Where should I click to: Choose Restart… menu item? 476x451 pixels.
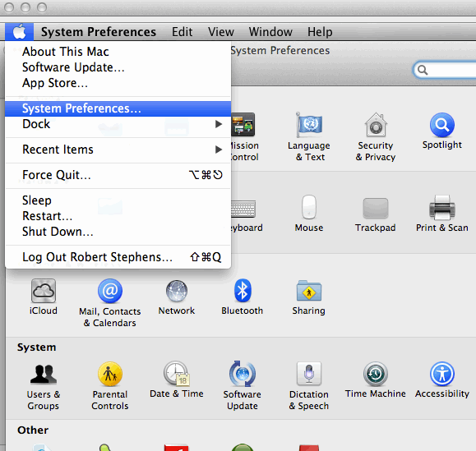[x=118, y=216]
